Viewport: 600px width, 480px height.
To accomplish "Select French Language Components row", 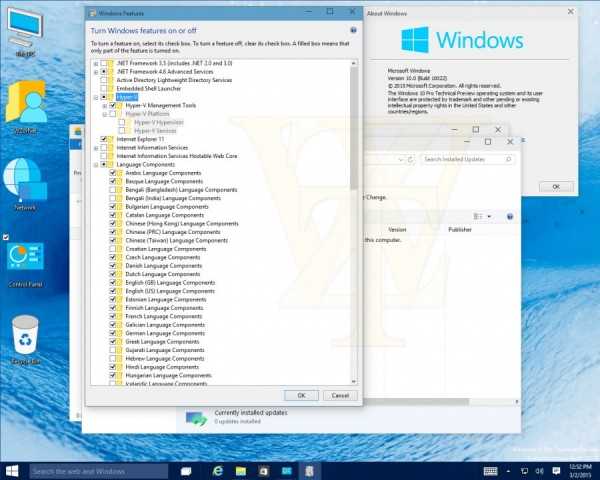I will tap(163, 316).
